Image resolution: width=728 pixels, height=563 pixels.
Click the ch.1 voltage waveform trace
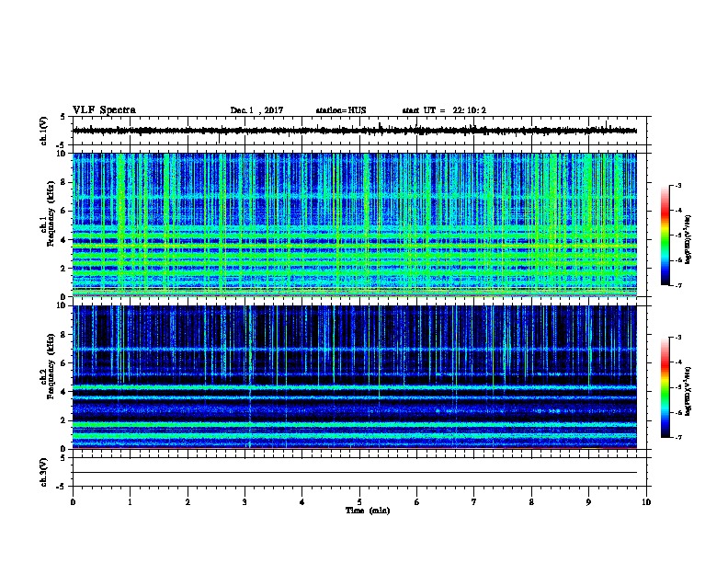coord(355,131)
